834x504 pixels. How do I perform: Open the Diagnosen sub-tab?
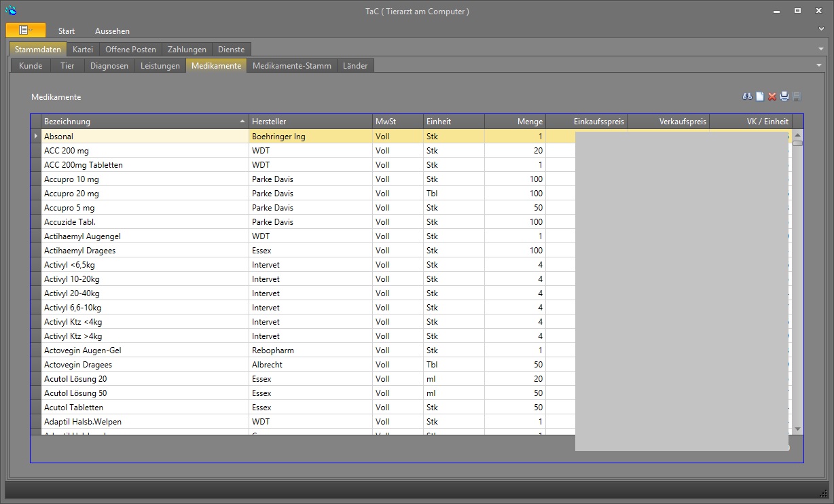pyautogui.click(x=109, y=66)
